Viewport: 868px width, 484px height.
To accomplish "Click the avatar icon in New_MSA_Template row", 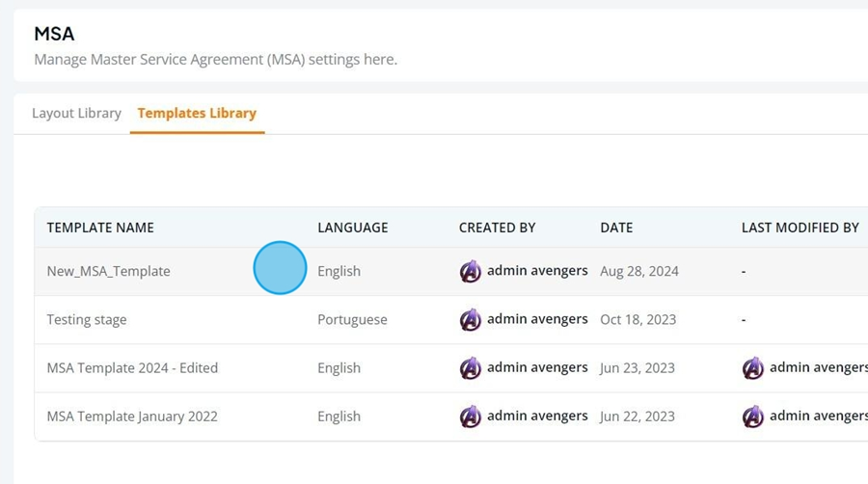I will click(471, 271).
